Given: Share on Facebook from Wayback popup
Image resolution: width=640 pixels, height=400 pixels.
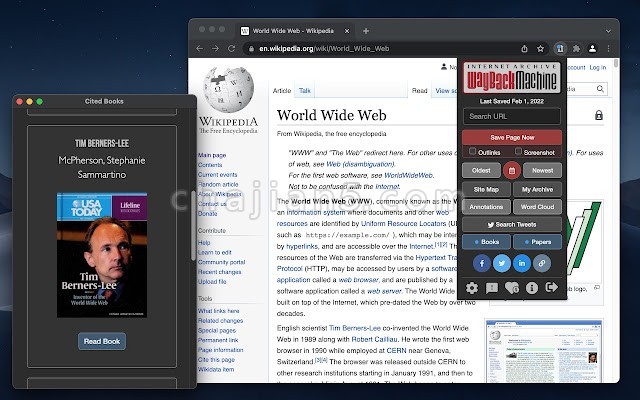Looking at the screenshot, I should [x=482, y=263].
